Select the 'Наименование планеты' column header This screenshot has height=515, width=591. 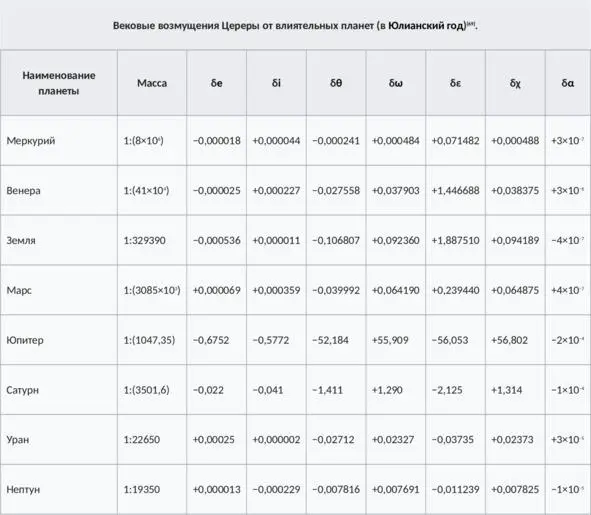(59, 83)
